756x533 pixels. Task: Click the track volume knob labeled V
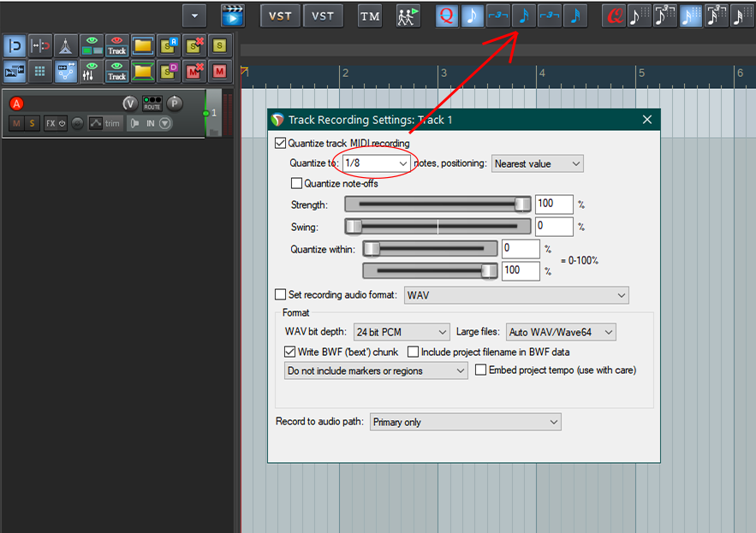[x=129, y=104]
